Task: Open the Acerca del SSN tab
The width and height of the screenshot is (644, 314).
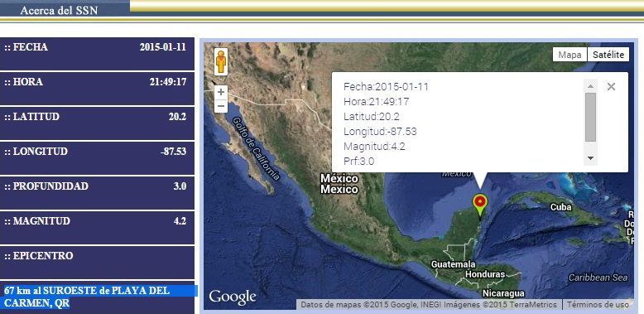Action: [59, 10]
